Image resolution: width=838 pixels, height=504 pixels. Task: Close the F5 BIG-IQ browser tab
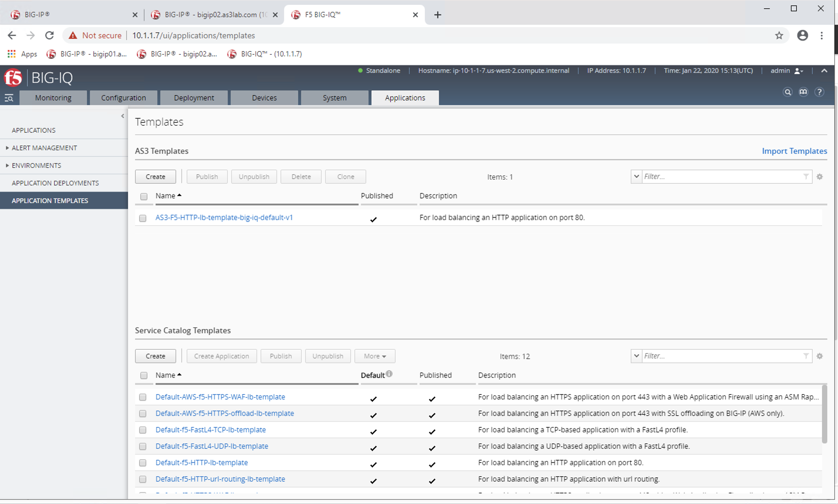coord(415,15)
